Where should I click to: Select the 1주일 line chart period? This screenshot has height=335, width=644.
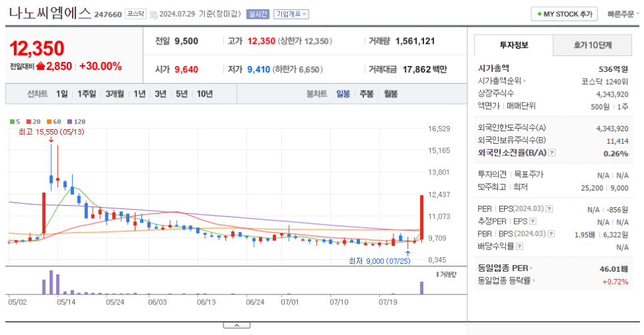tap(87, 94)
